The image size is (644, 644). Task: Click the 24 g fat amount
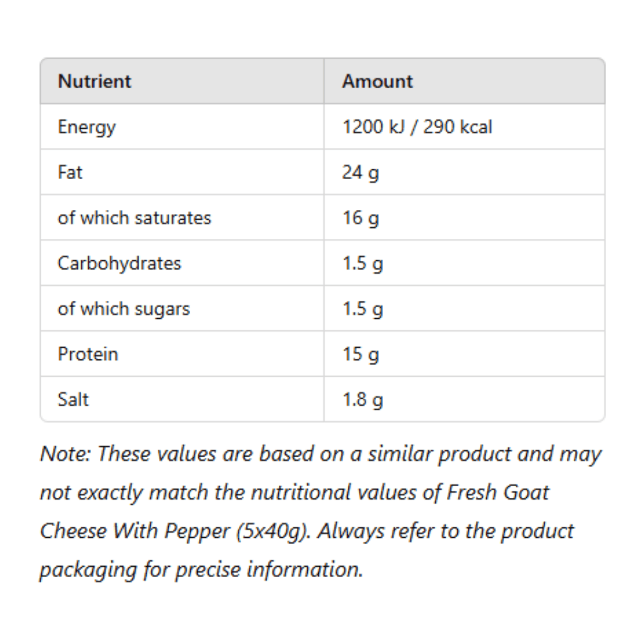(361, 173)
